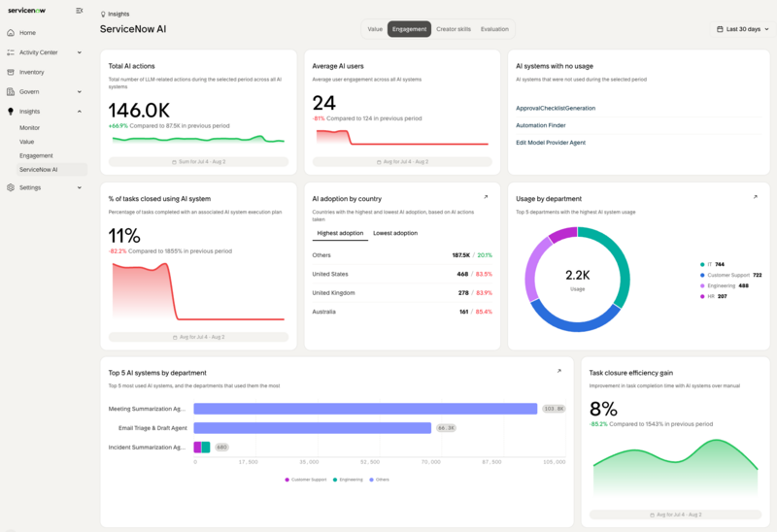This screenshot has height=532, width=777.
Task: Toggle the purple Engineering department legend dot
Action: click(x=702, y=285)
